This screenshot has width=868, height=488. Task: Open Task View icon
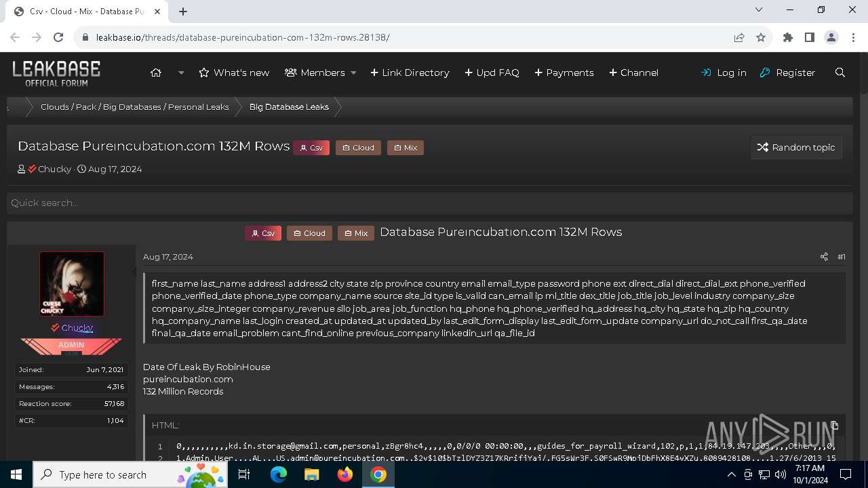[x=245, y=474]
